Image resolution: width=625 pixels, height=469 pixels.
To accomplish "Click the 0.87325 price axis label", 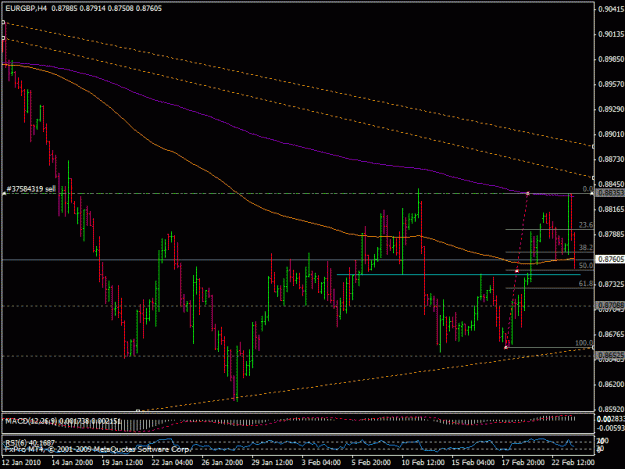I will pos(611,284).
